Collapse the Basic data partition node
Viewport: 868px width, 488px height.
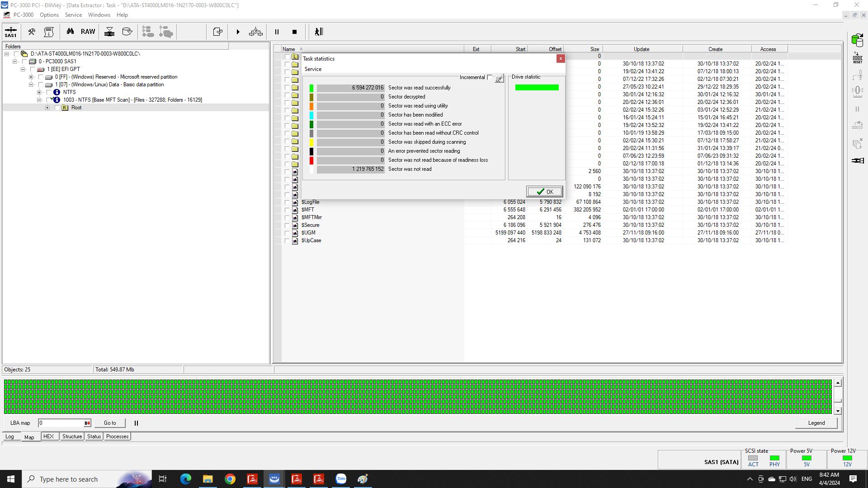31,84
